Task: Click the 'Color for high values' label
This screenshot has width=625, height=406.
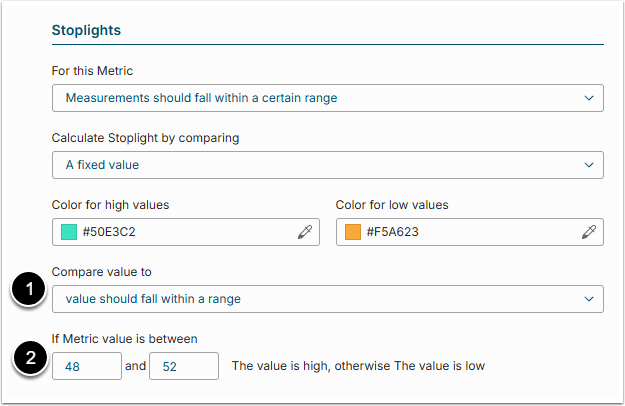Action: tap(110, 205)
